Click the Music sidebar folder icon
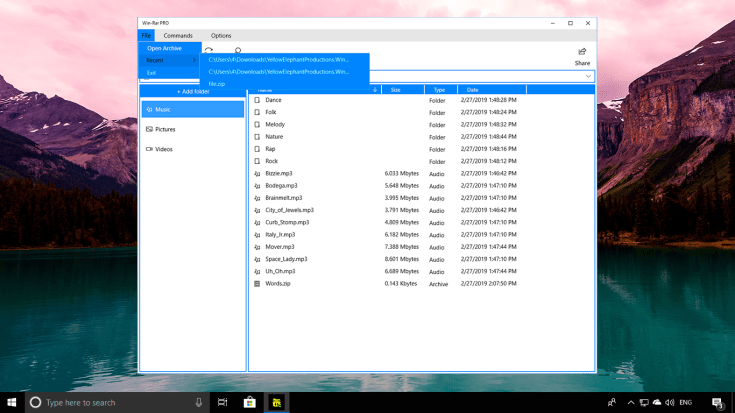Viewport: 735px width, 413px height. click(149, 109)
